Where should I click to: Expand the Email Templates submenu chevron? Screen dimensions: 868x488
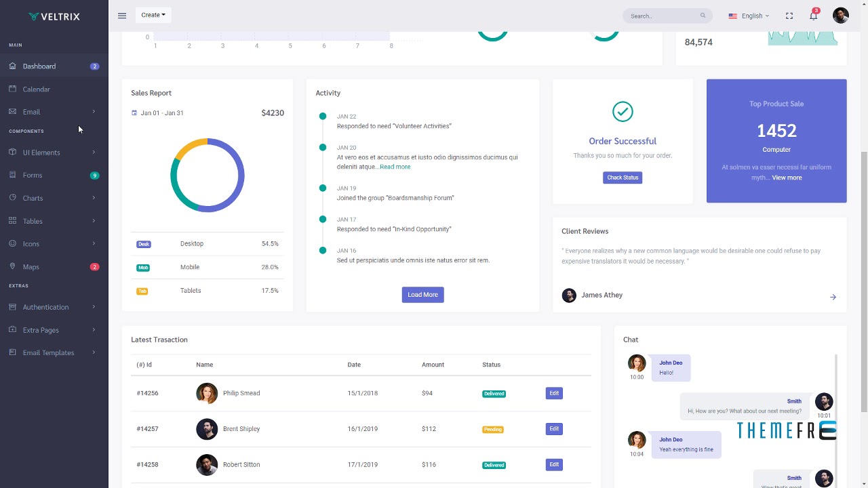click(x=94, y=352)
